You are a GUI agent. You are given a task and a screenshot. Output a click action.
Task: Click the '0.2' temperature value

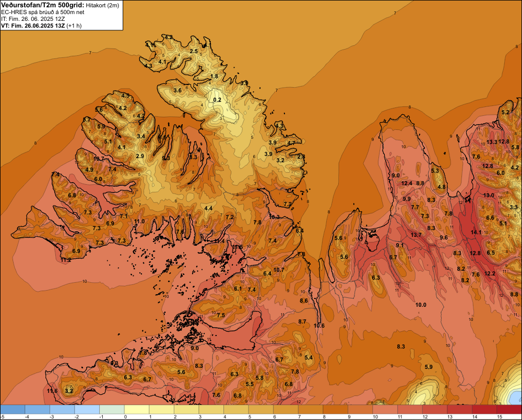tap(217, 100)
